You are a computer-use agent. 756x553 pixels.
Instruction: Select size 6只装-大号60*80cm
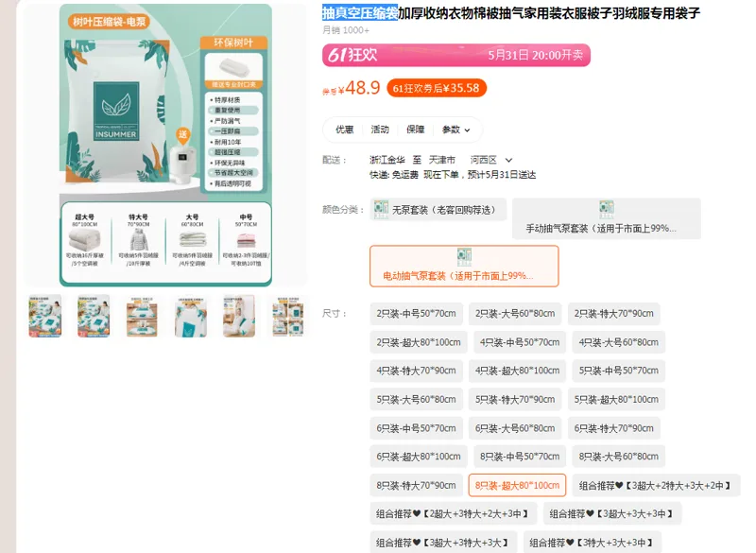click(x=515, y=428)
